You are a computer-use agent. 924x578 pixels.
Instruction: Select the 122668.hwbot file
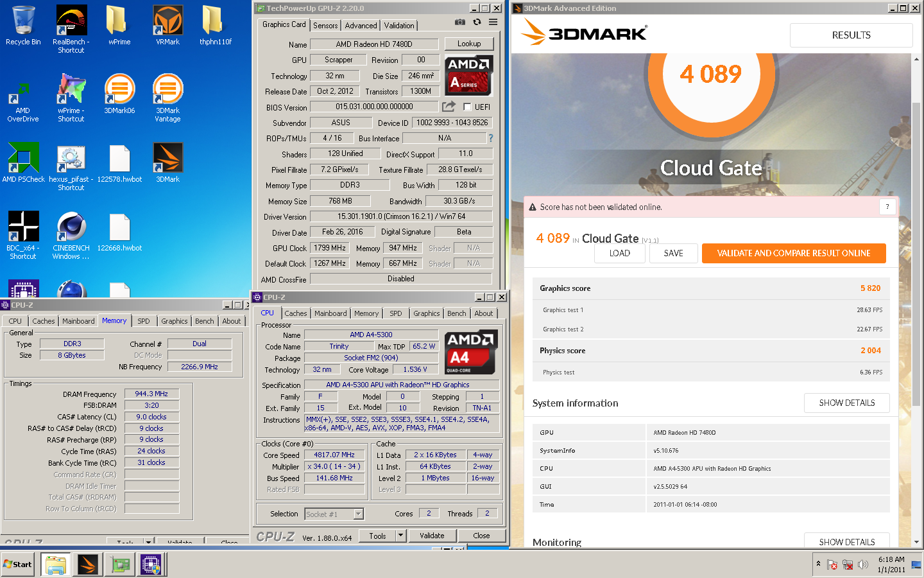119,232
